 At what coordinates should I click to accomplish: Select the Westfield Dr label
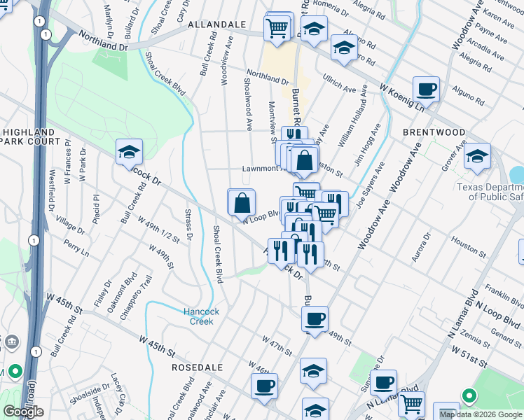pos(52,190)
